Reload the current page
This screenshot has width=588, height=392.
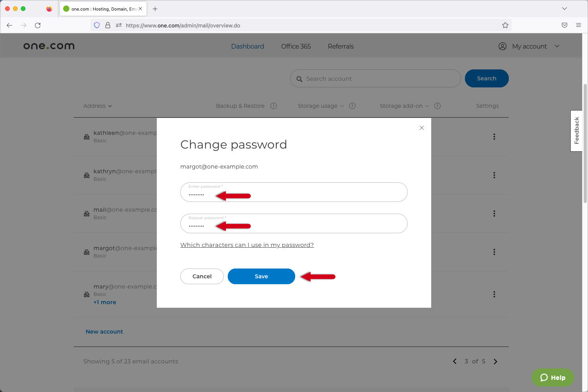coord(38,25)
